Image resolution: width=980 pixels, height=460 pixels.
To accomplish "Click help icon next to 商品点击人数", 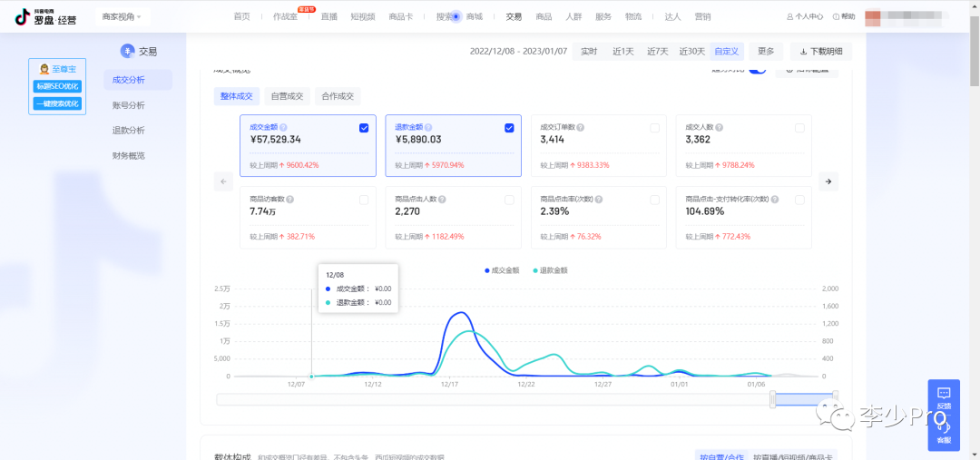I will (x=442, y=200).
